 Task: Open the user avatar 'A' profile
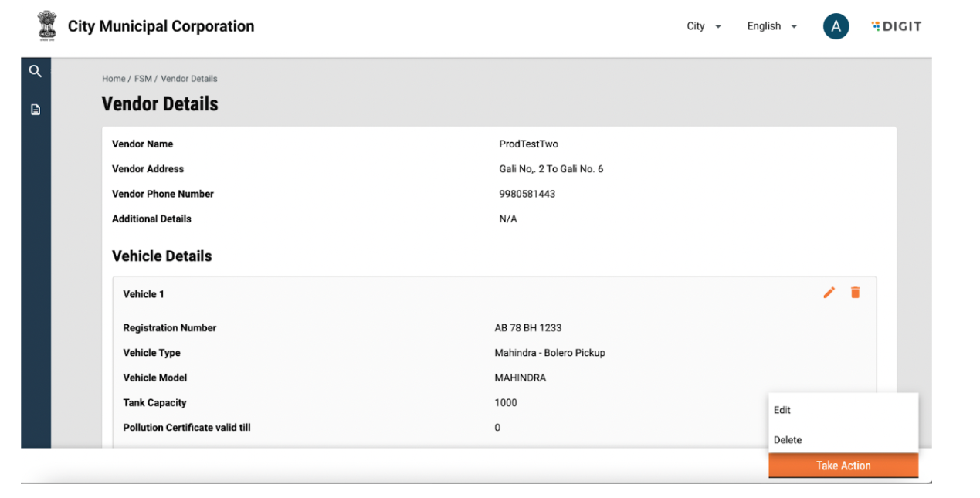tap(836, 26)
